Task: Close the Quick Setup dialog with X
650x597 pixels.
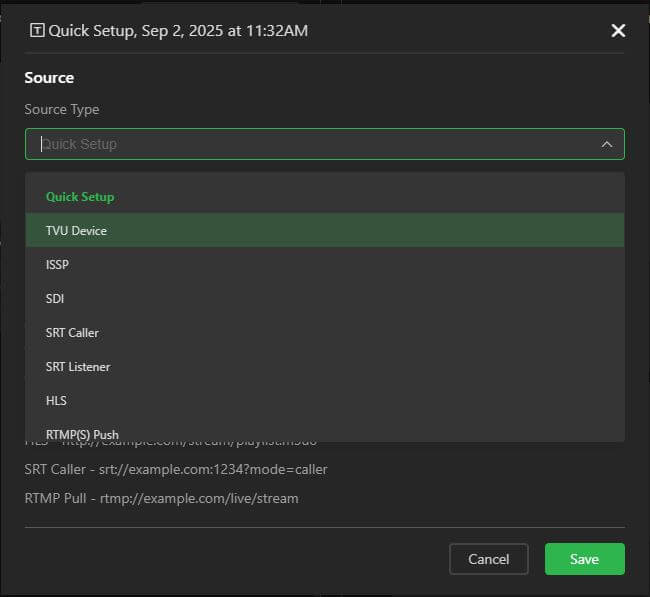Action: click(x=618, y=31)
